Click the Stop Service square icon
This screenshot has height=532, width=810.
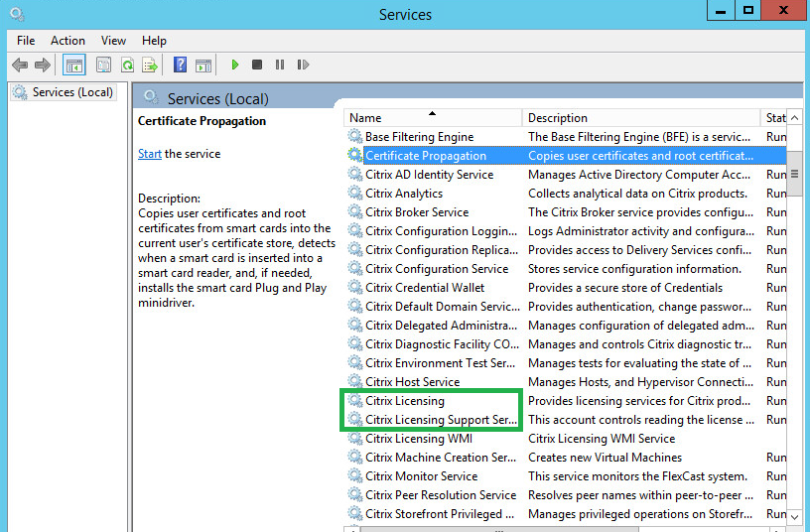pos(257,65)
